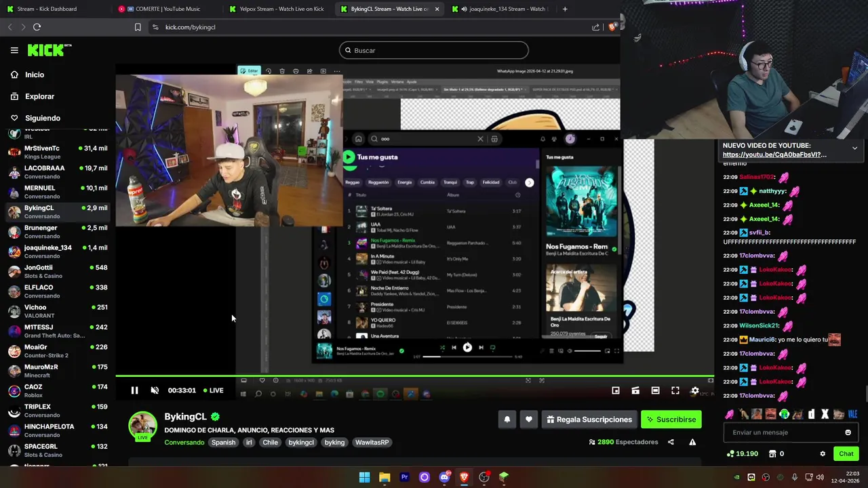The width and height of the screenshot is (868, 488).
Task: Select the Spanish tag
Action: point(223,443)
